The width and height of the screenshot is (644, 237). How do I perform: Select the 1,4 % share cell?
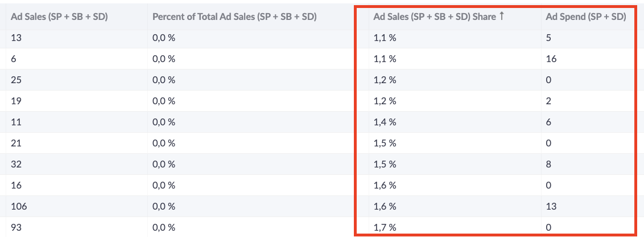point(455,122)
